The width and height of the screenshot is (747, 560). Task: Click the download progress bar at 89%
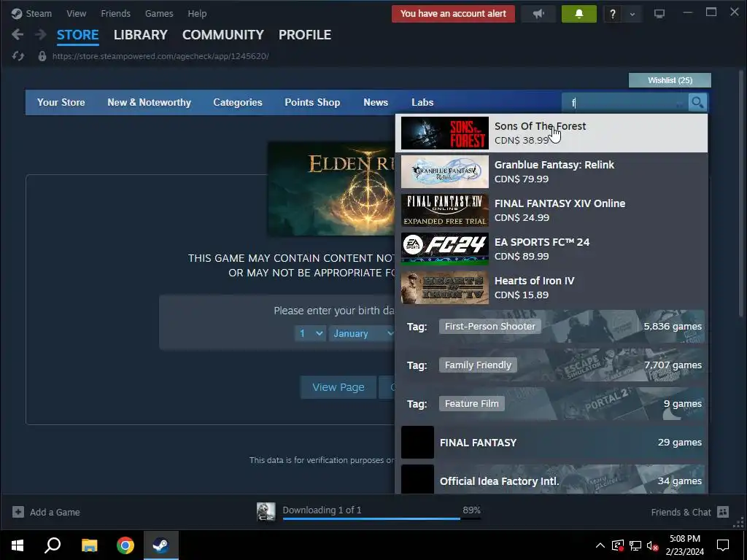tap(382, 518)
